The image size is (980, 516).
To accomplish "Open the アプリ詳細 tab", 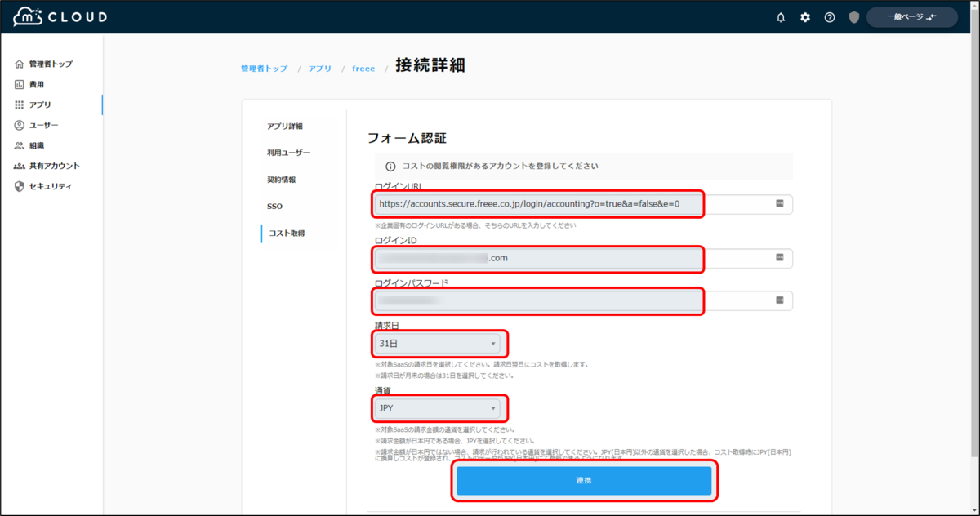I will (x=285, y=126).
